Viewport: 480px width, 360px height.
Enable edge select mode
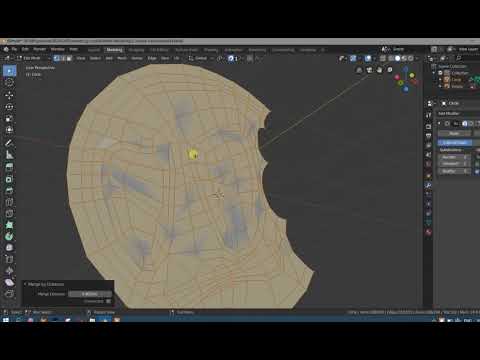coord(63,58)
